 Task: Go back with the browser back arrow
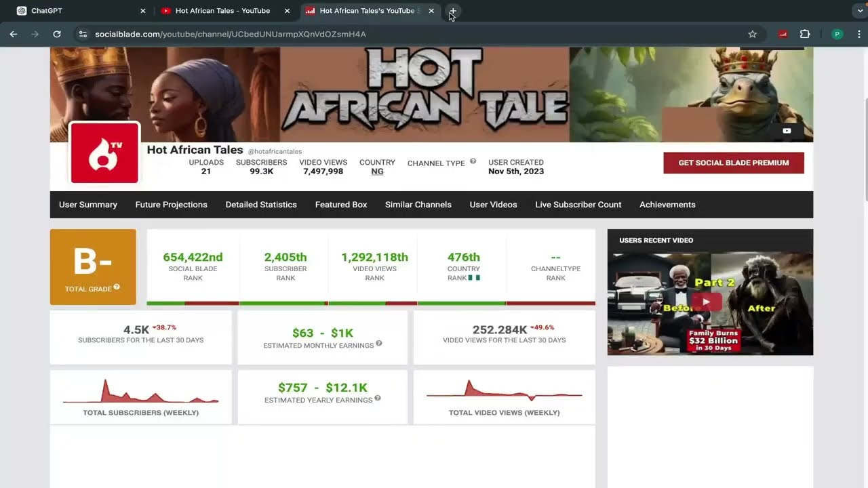point(14,34)
